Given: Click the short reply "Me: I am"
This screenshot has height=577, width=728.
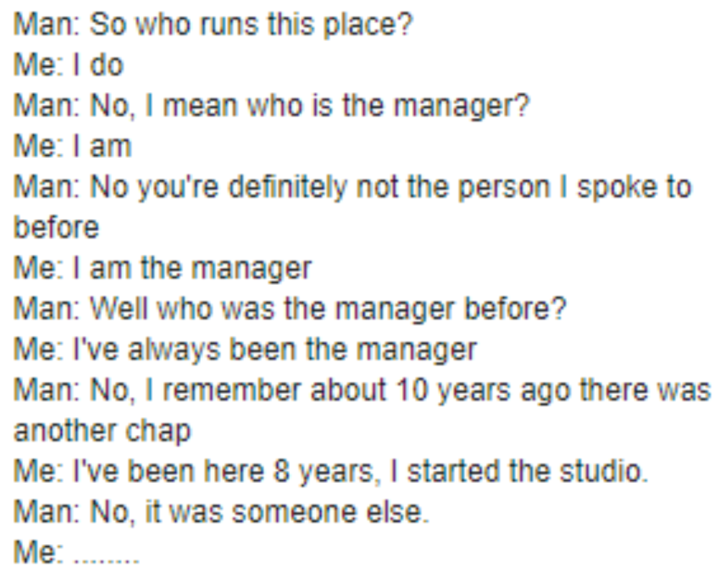Looking at the screenshot, I should pyautogui.click(x=72, y=146).
